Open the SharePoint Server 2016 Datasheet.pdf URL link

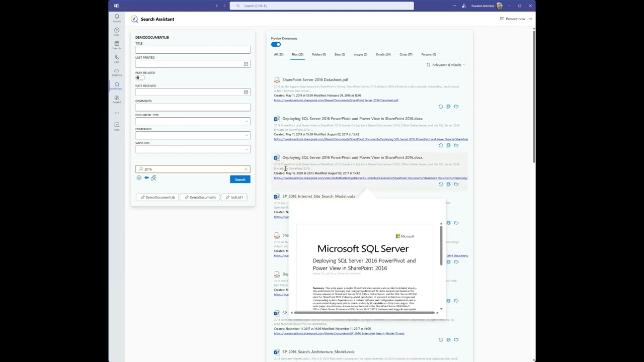point(336,100)
